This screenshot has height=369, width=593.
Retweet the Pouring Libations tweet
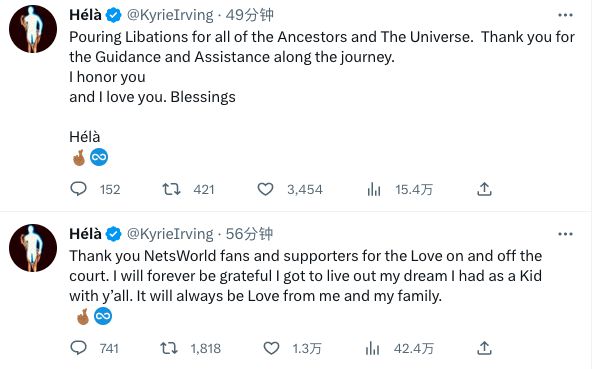[x=171, y=189]
